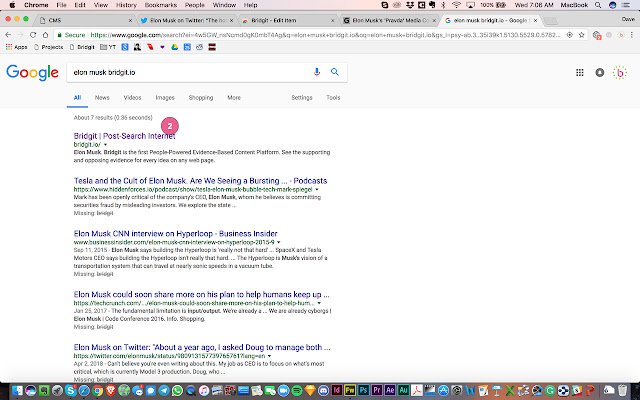Open the YT bookmark folder
Viewport: 640px width, 400px height.
pos(108,47)
